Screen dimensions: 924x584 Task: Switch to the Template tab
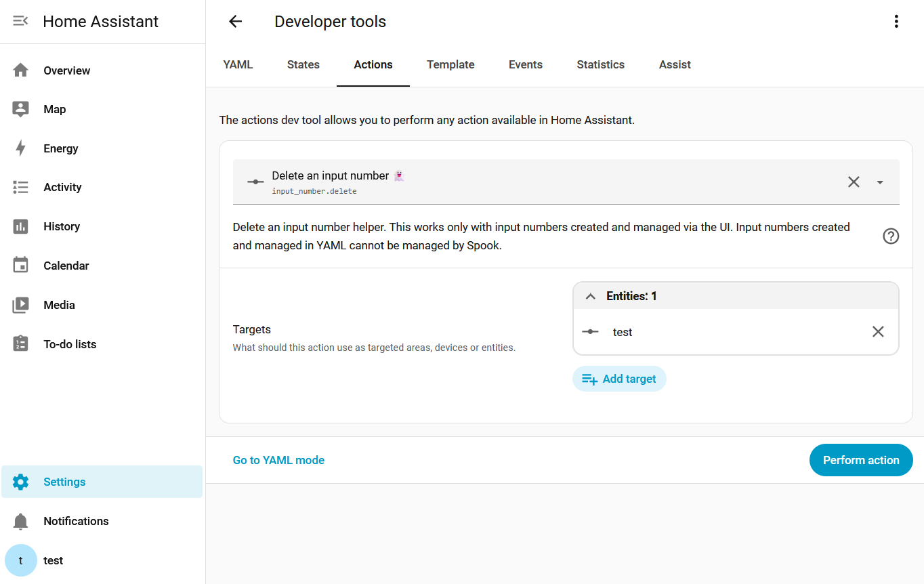(450, 65)
